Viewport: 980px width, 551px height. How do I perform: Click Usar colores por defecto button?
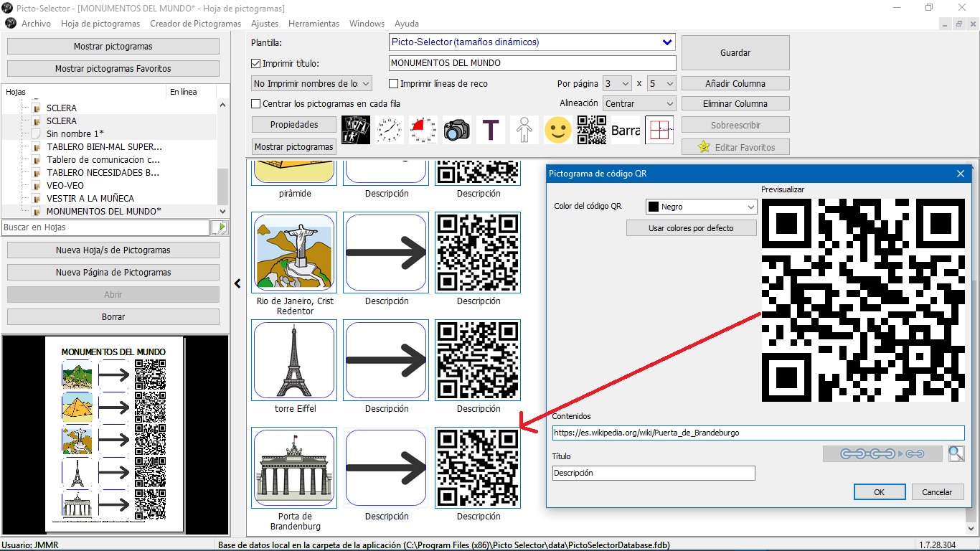pyautogui.click(x=692, y=228)
